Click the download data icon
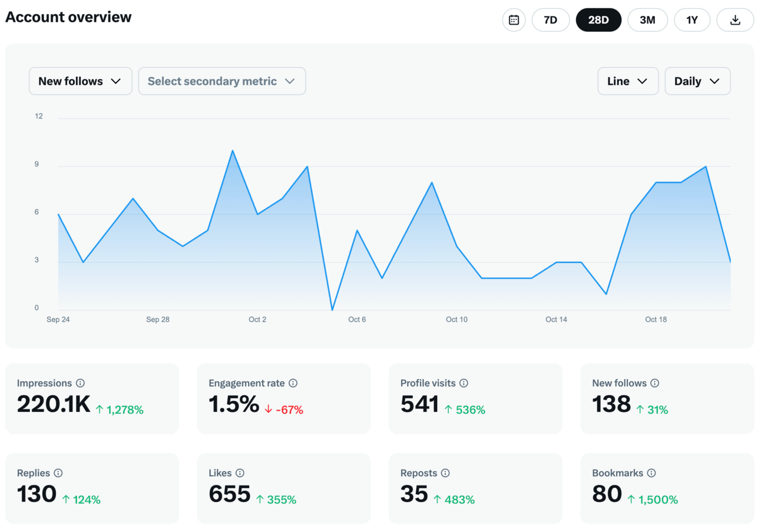Viewport: 761px width, 532px height. click(x=735, y=20)
